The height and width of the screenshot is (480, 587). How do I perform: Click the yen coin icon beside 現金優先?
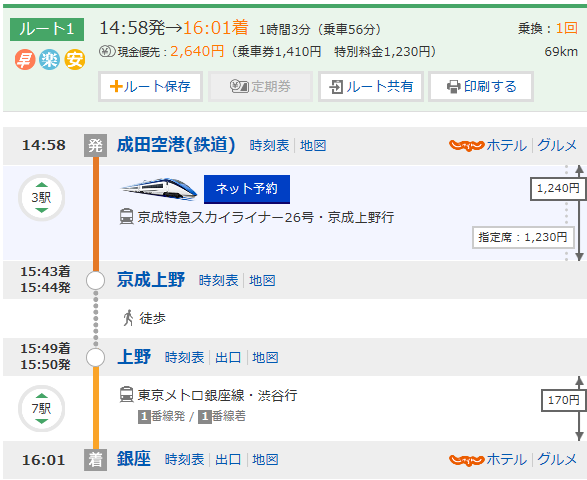[x=107, y=51]
